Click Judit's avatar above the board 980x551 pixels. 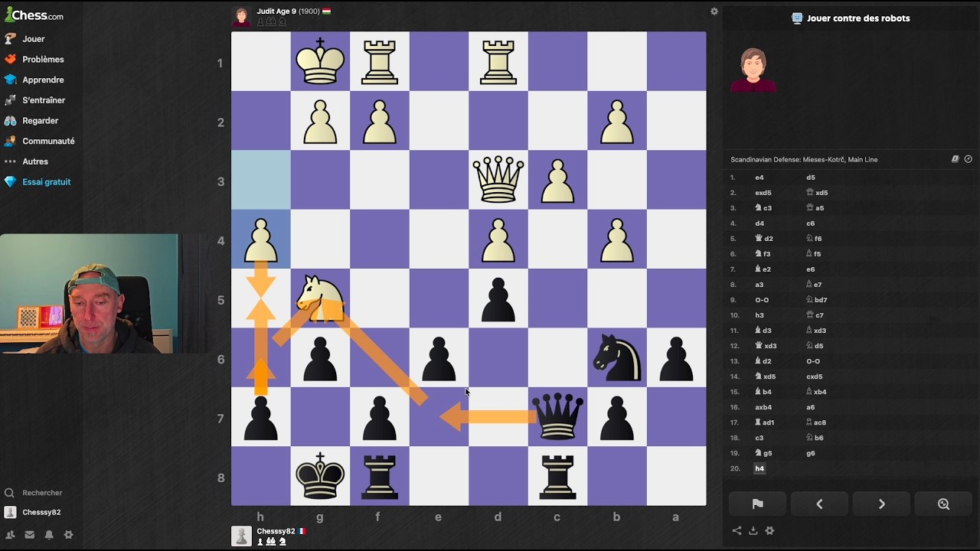241,17
